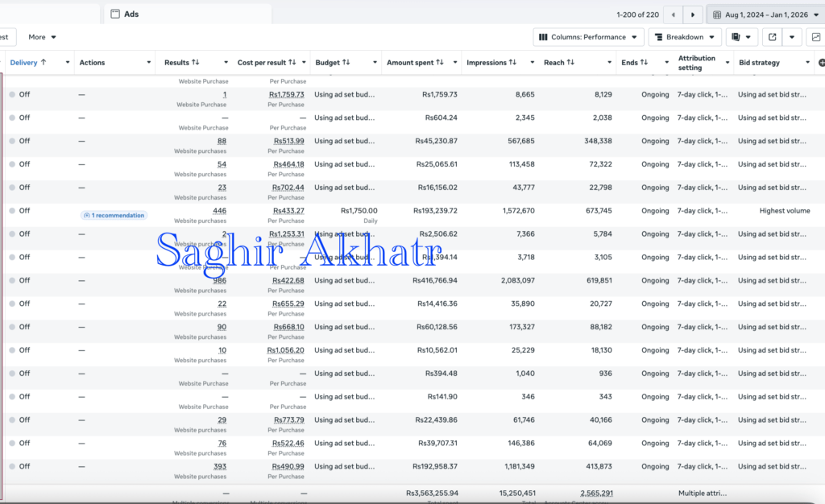Open the Amount spent column options arrow
The height and width of the screenshot is (504, 825).
(x=455, y=63)
